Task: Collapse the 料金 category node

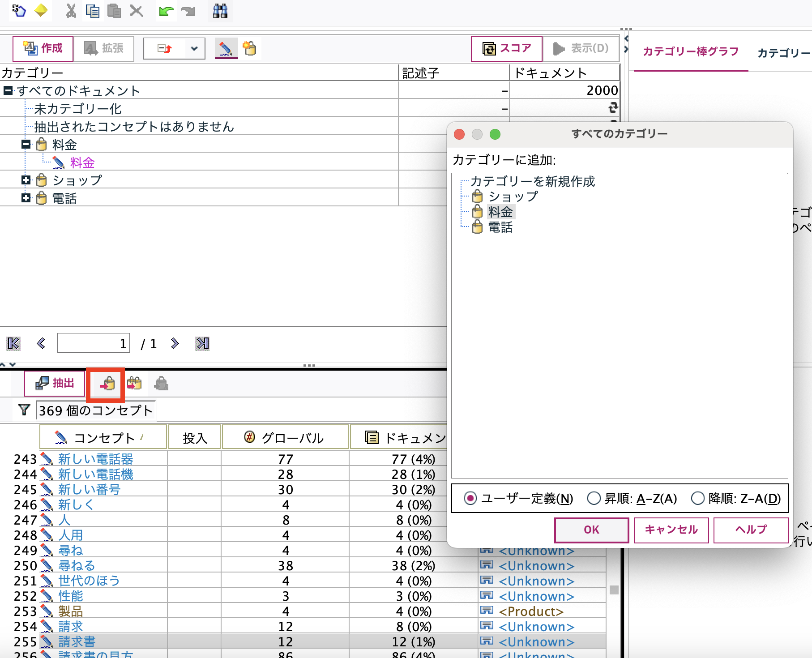Action: pos(26,144)
